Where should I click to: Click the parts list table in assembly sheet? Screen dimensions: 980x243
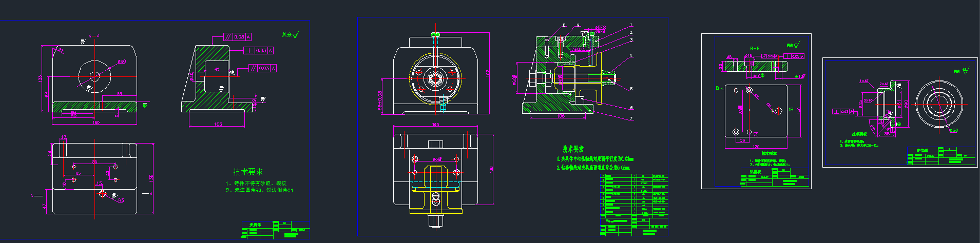point(634,201)
